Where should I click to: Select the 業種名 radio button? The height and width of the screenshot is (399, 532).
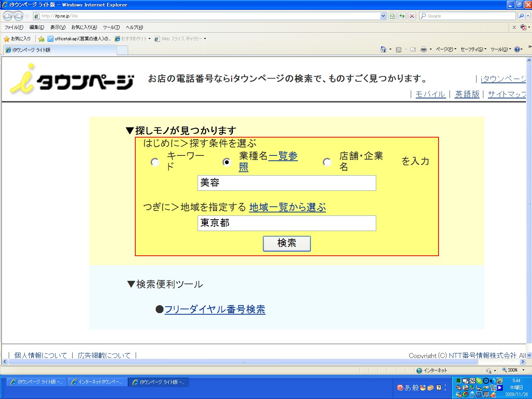coord(226,162)
